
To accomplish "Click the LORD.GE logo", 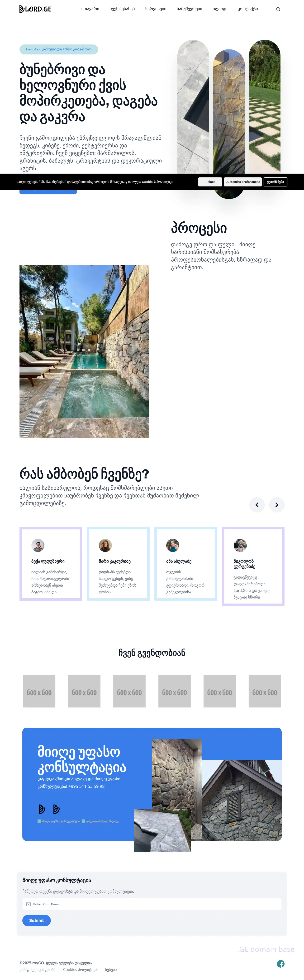I will point(35,9).
